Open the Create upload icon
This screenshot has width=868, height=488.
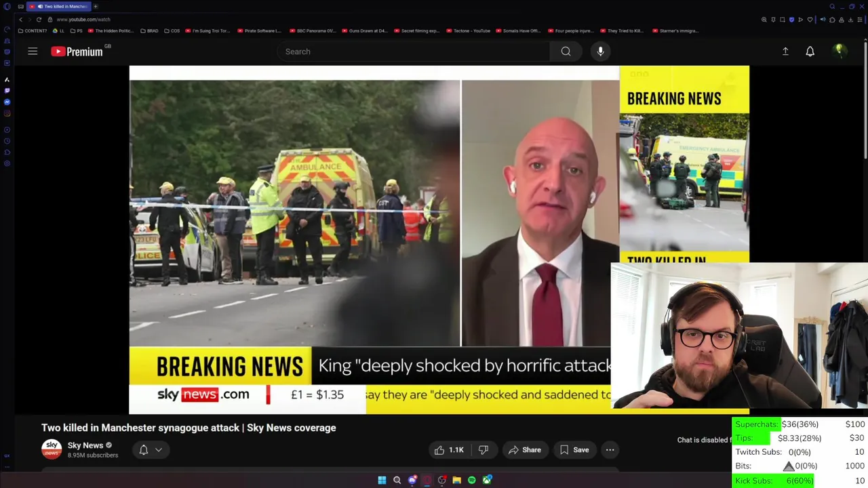click(x=785, y=52)
